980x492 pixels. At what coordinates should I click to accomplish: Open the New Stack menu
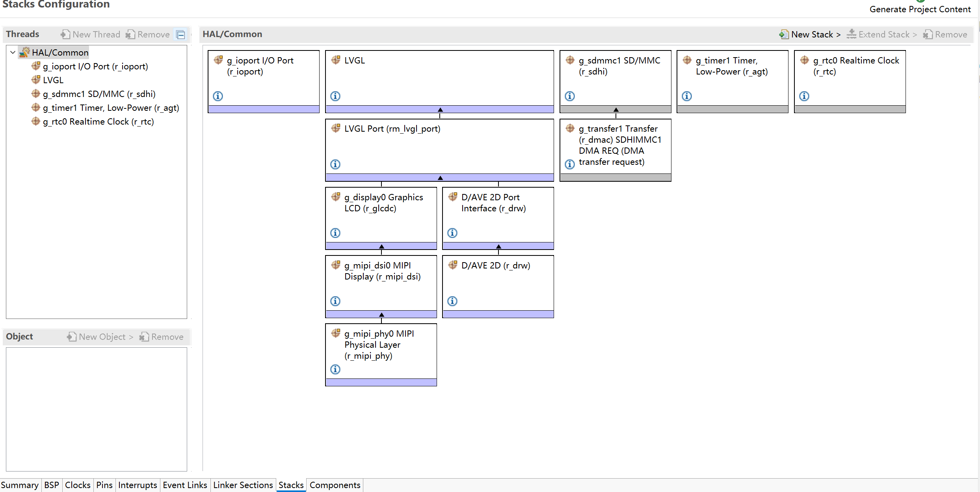[810, 34]
